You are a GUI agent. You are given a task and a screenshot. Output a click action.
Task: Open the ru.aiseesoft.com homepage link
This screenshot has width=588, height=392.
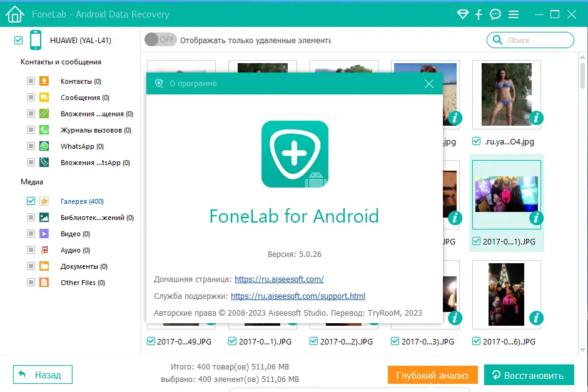(279, 279)
